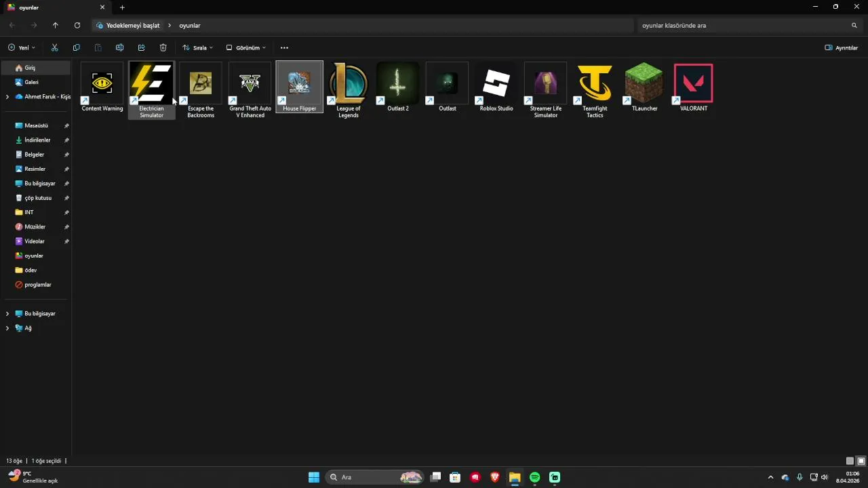Image resolution: width=868 pixels, height=488 pixels.
Task: Select Grand Theft Auto V Enhanced shortcut
Action: (x=250, y=90)
